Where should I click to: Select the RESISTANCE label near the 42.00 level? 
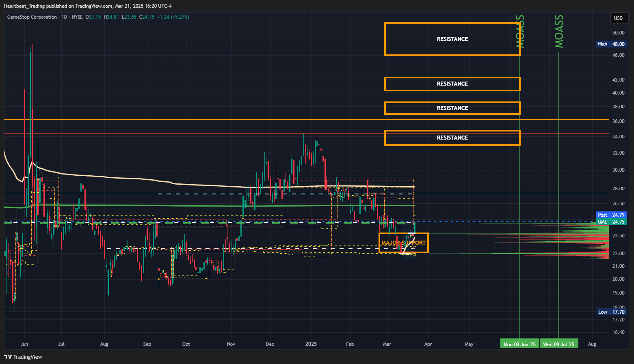(452, 84)
